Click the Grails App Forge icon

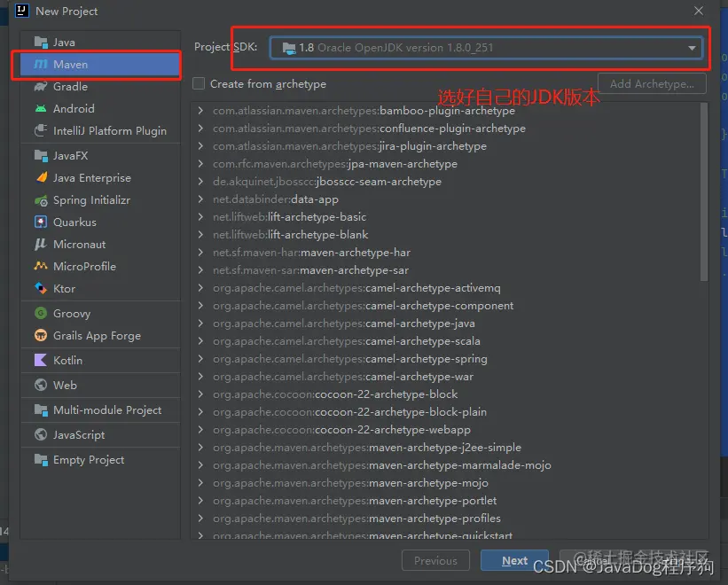click(41, 335)
